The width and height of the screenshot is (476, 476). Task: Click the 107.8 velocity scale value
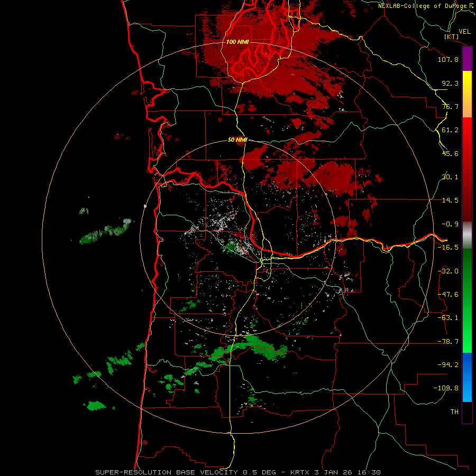(x=448, y=59)
